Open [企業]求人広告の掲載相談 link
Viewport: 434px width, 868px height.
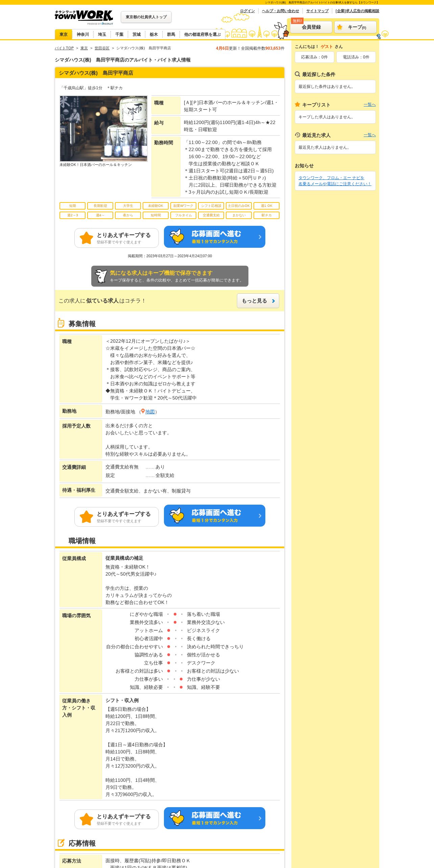click(357, 11)
